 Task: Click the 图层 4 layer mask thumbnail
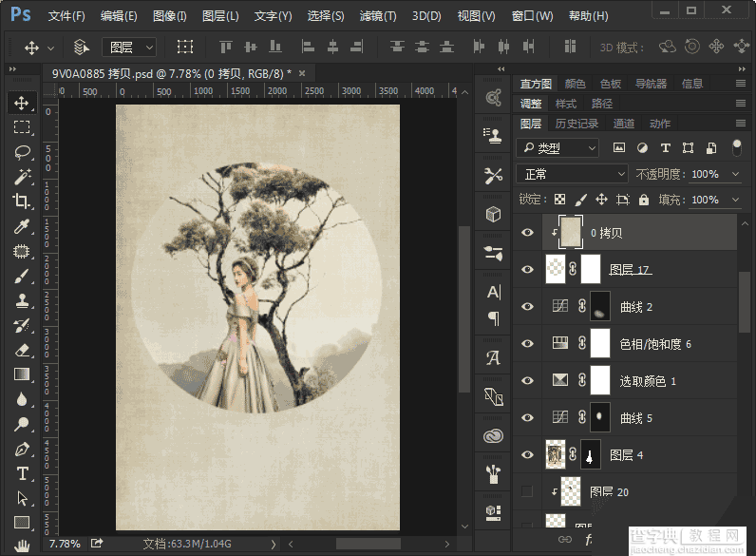(x=590, y=454)
